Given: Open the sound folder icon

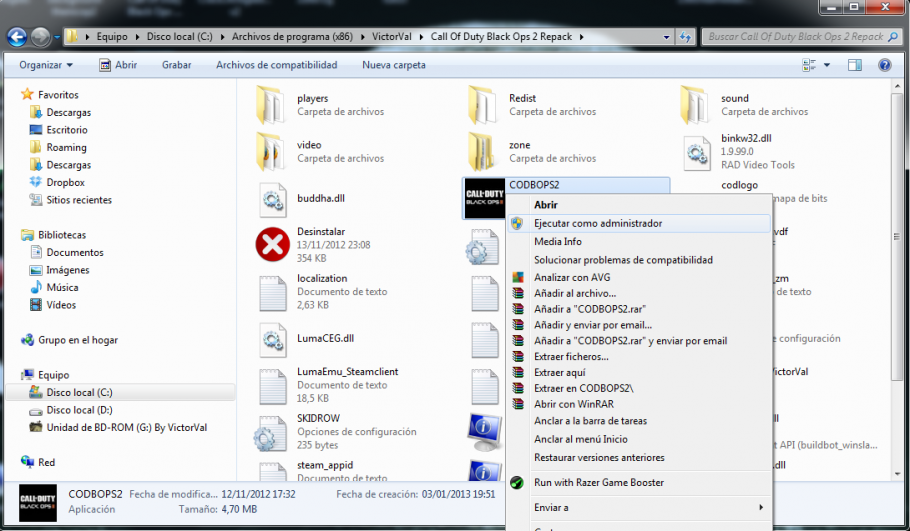Looking at the screenshot, I should click(696, 105).
